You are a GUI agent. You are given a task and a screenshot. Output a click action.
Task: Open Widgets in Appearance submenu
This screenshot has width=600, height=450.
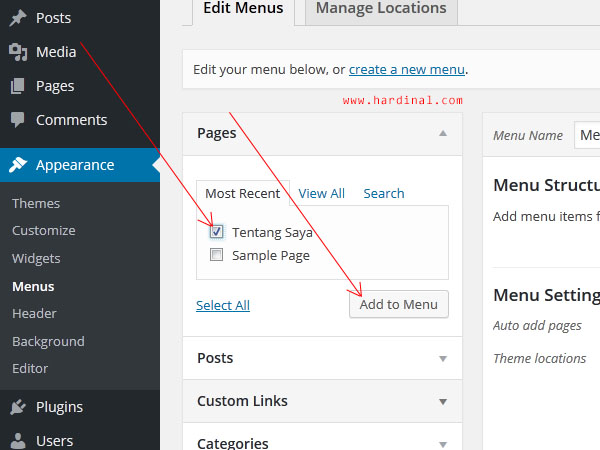36,259
